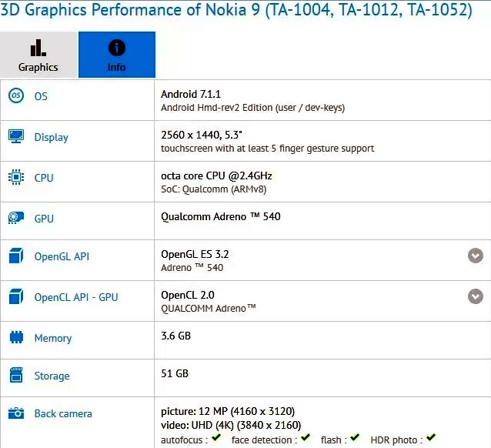Click the Display monitor icon

click(x=16, y=136)
